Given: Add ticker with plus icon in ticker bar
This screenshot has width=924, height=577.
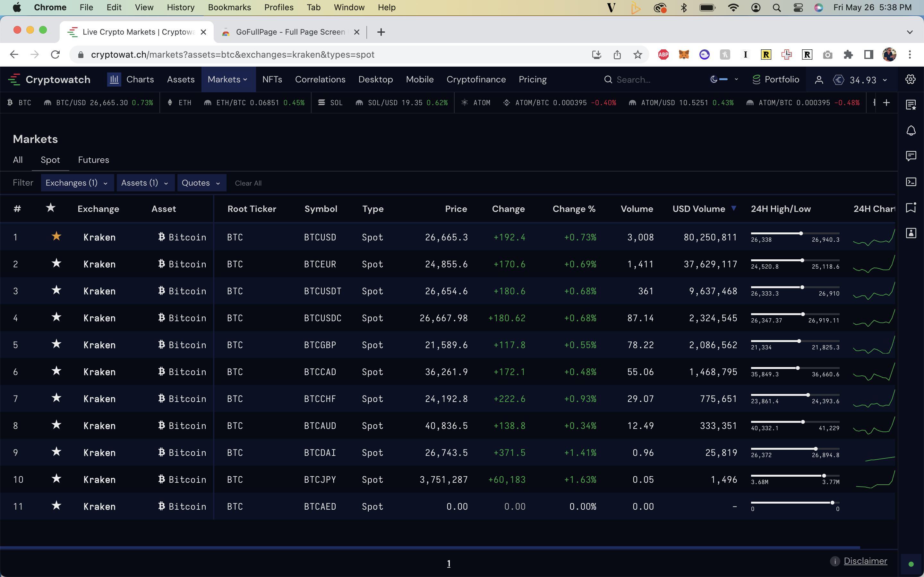Looking at the screenshot, I should [x=886, y=103].
